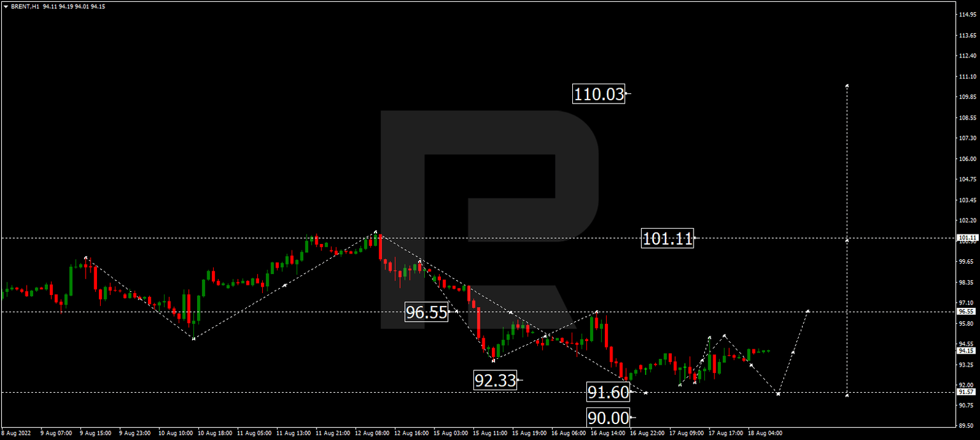Click the 101.11 price tag on the right axis
Screen dimensions: 980x440
click(x=967, y=238)
